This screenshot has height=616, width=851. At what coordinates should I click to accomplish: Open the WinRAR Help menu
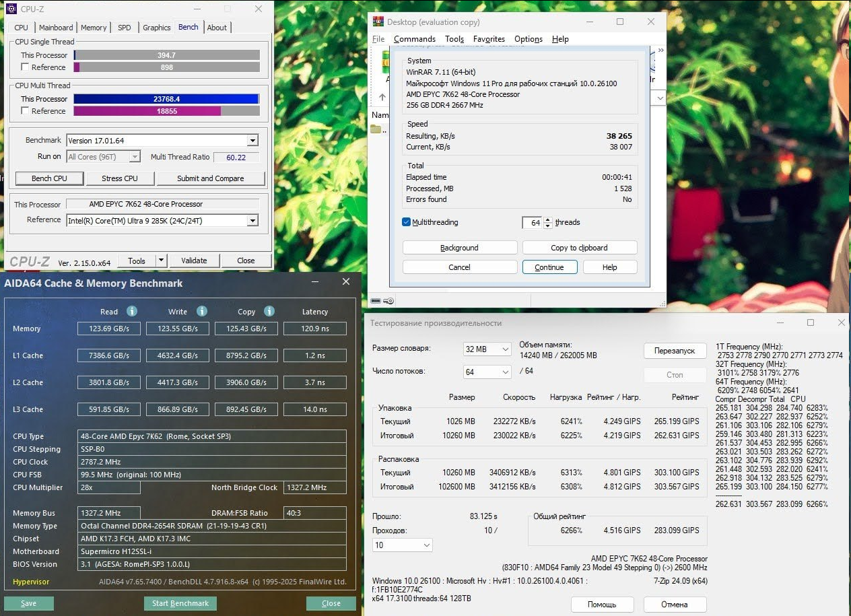560,39
